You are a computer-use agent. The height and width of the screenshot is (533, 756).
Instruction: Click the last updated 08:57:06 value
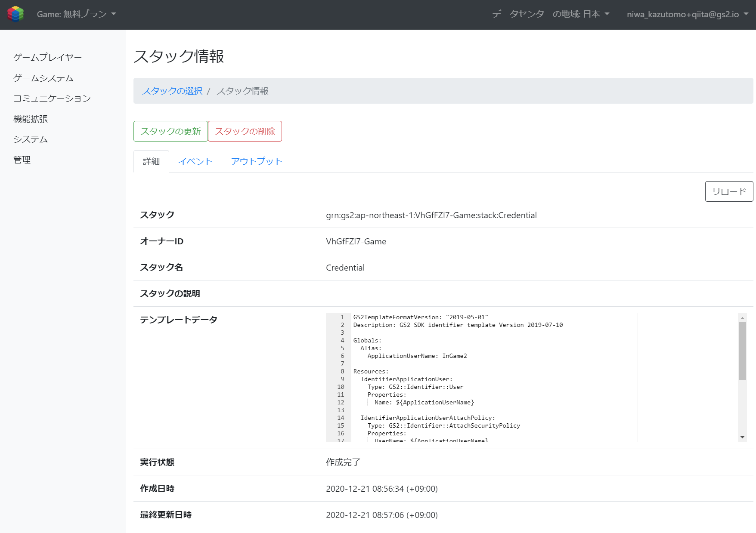coord(382,515)
